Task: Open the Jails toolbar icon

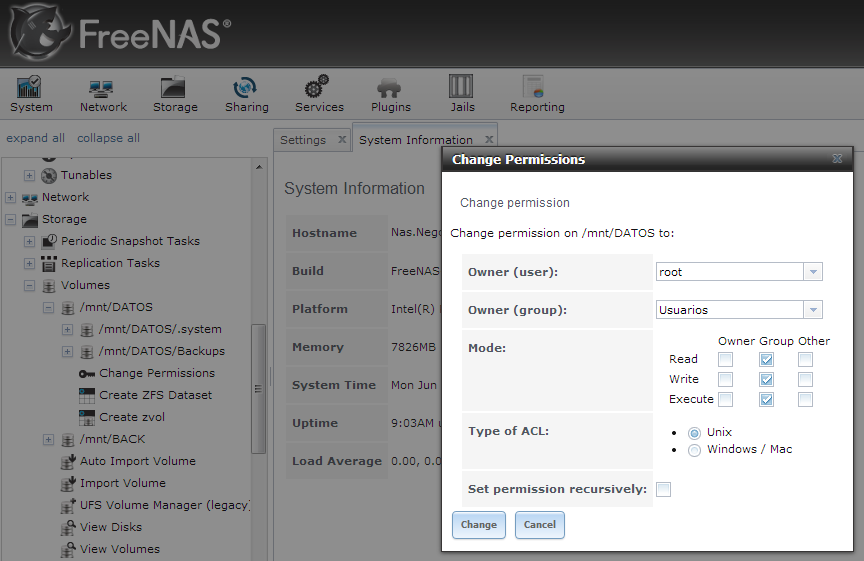Action: pos(461,87)
